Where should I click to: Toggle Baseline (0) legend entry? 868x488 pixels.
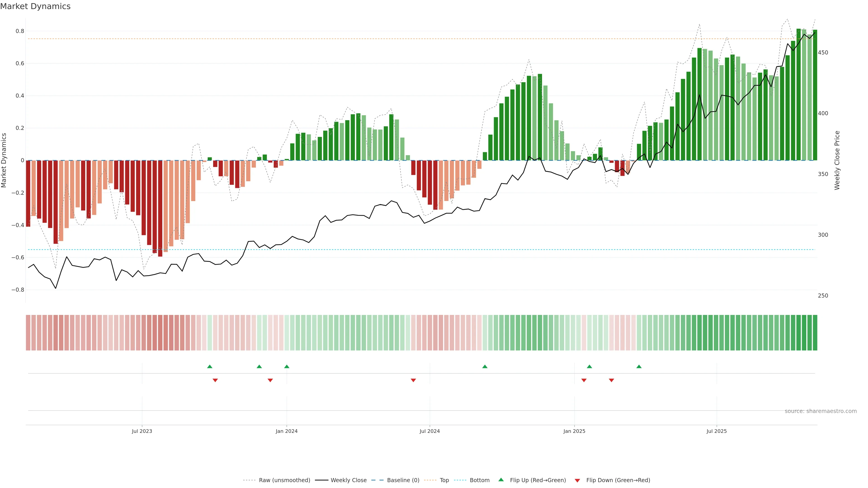403,480
